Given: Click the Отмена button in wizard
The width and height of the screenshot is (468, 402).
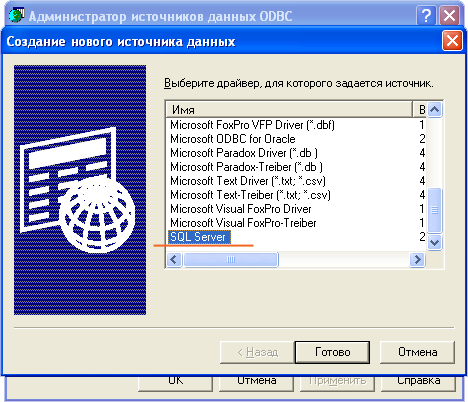Looking at the screenshot, I should [417, 352].
